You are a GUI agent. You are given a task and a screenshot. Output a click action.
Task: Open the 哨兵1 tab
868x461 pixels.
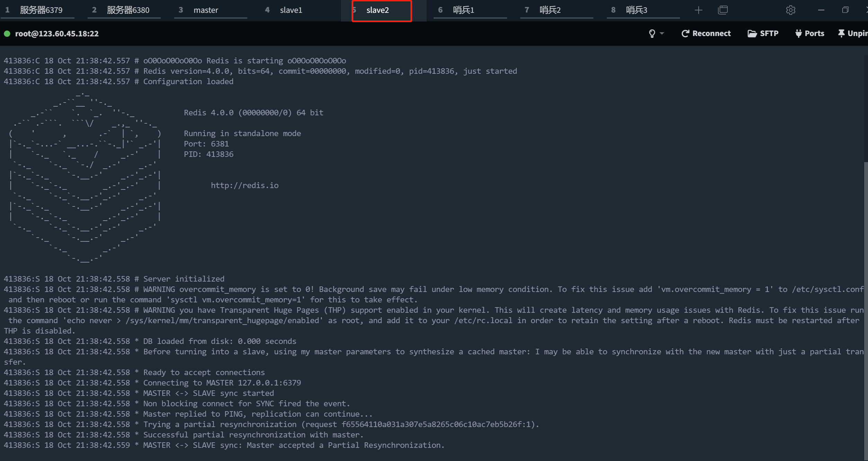coord(463,10)
